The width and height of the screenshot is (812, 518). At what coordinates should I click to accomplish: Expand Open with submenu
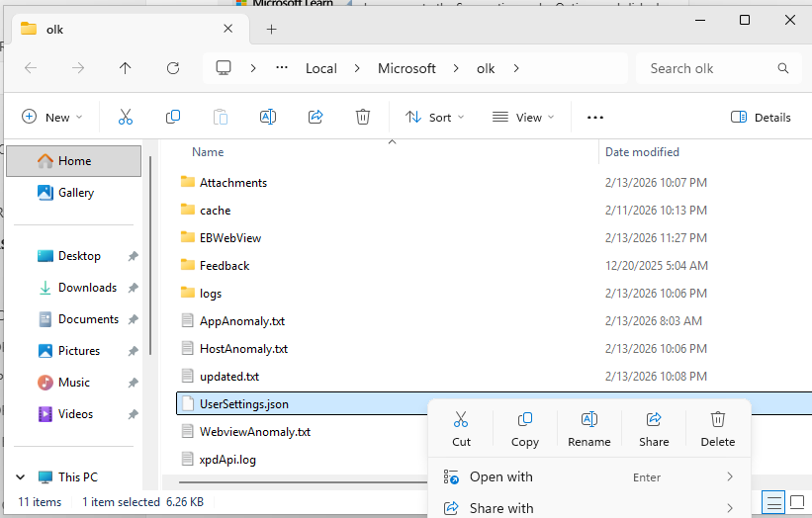(x=730, y=476)
